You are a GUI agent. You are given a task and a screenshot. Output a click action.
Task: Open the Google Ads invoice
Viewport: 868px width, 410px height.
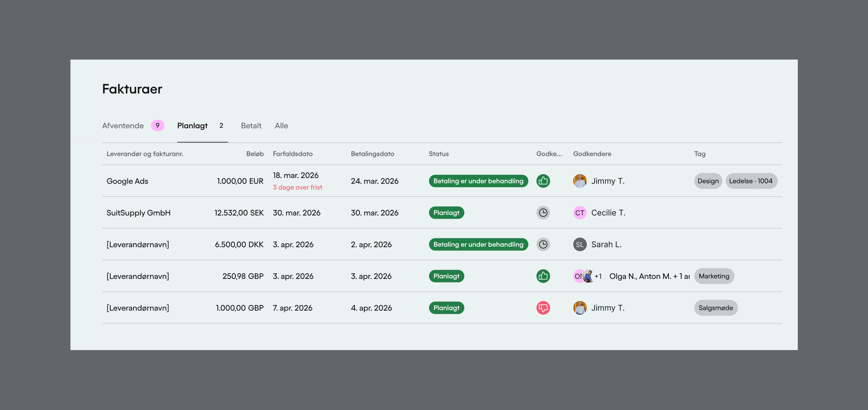click(x=127, y=181)
